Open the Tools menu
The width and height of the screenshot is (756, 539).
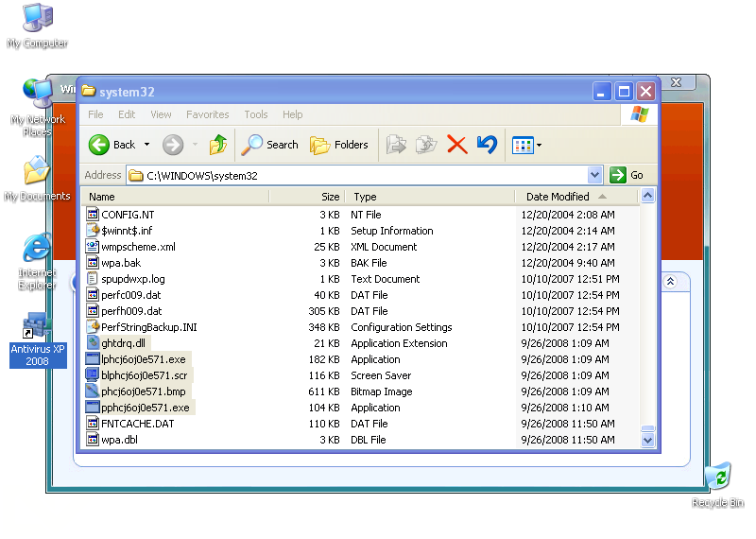(255, 114)
